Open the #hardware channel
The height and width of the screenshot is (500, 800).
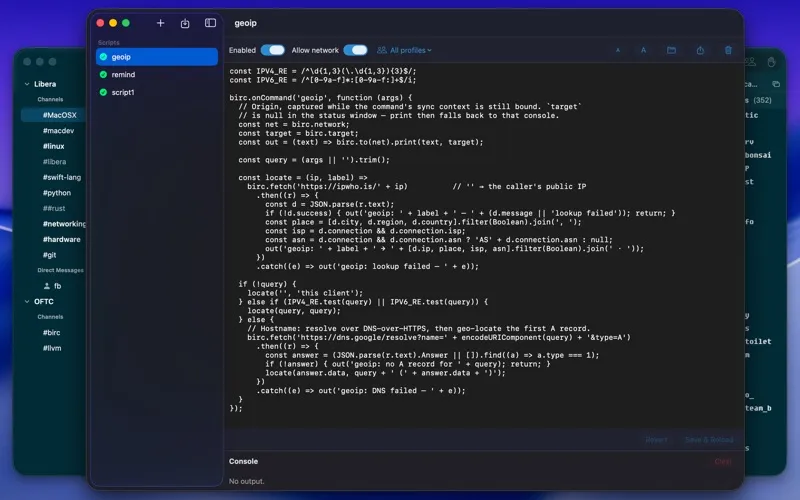[61, 239]
